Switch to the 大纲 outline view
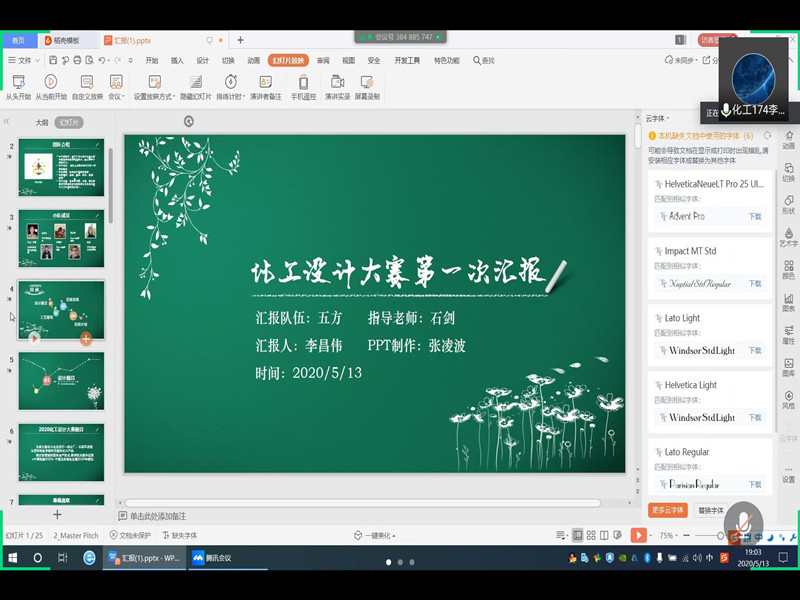This screenshot has width=800, height=600. pos(41,122)
